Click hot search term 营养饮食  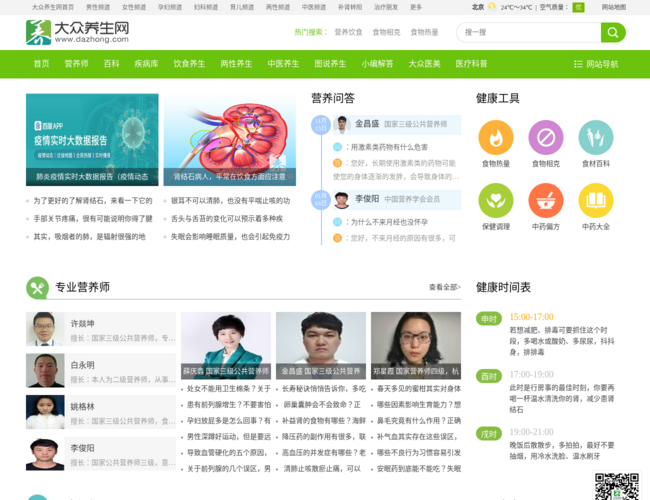click(x=348, y=32)
